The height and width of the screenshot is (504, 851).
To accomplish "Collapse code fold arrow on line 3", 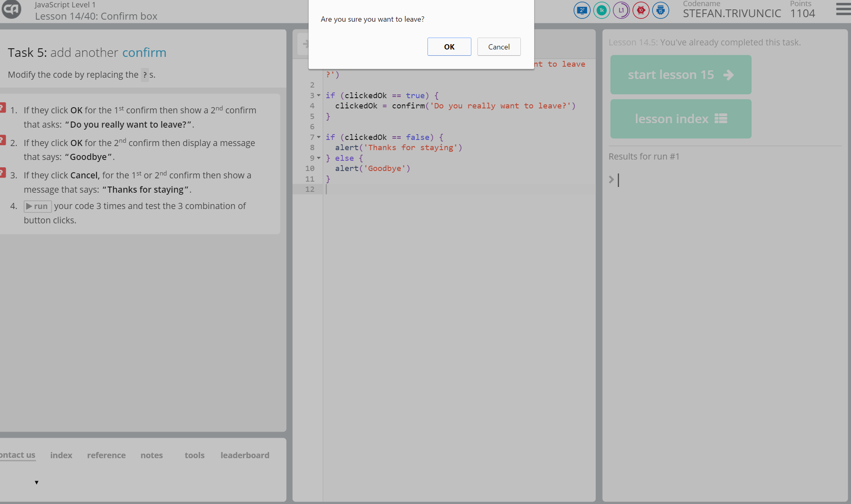I will [x=319, y=95].
